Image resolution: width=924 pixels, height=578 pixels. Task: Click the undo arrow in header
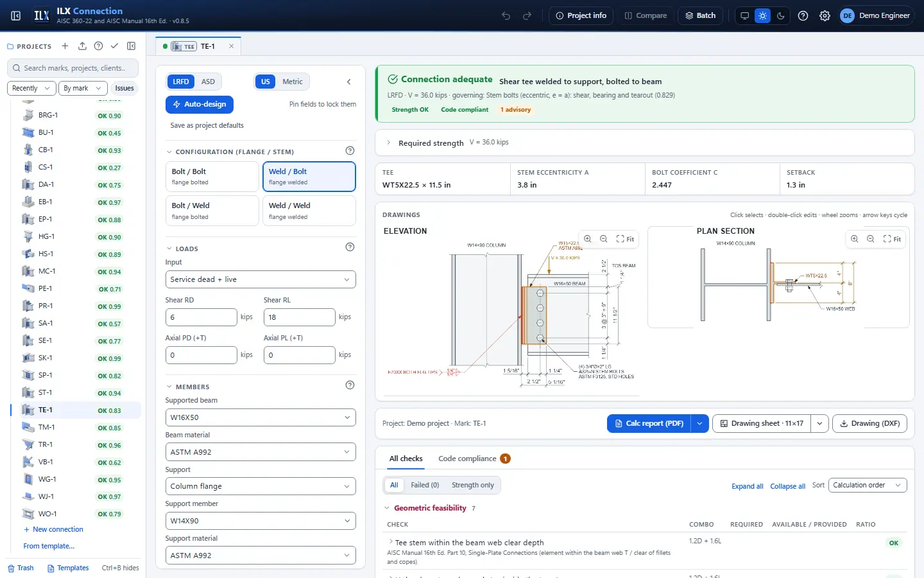[506, 15]
